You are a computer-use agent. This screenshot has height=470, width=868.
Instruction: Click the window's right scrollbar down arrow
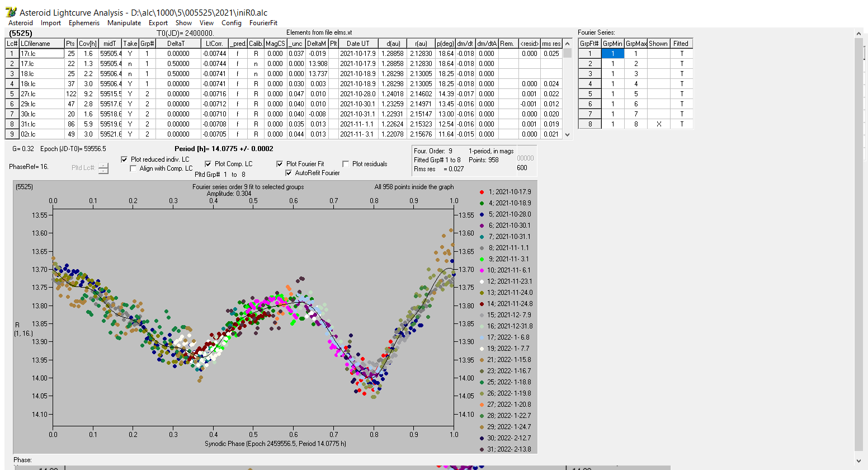click(x=859, y=461)
